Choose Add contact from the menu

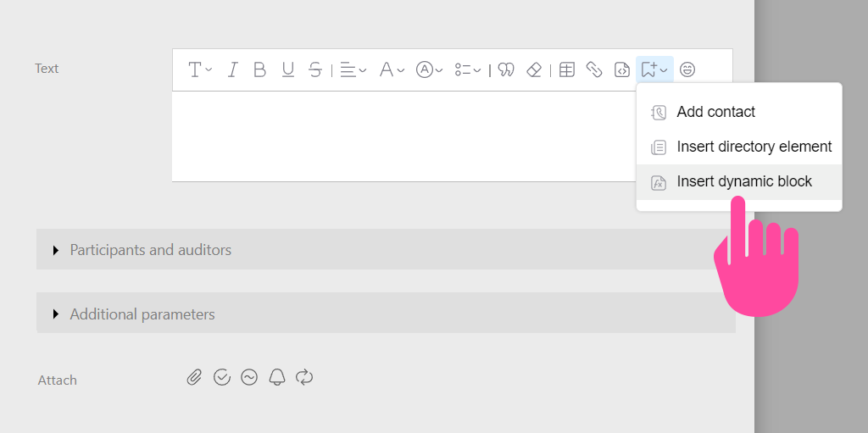(739, 112)
